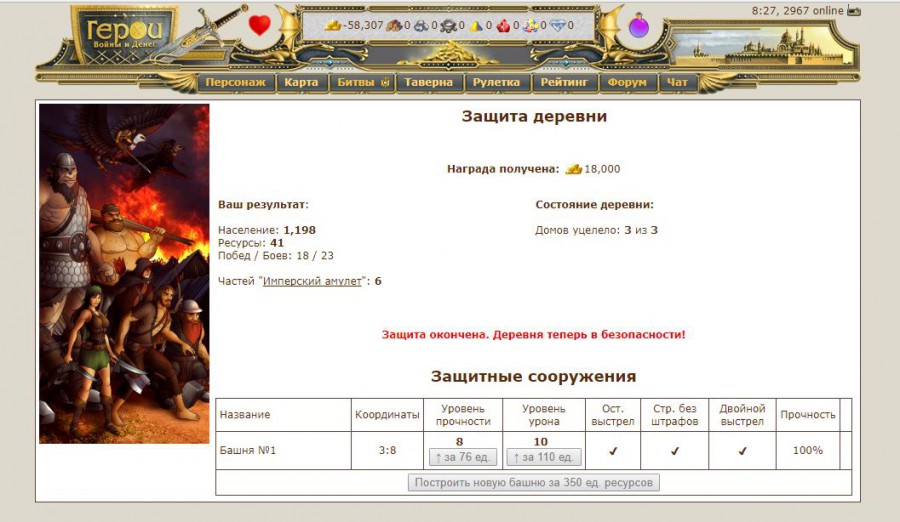The width and height of the screenshot is (900, 522).
Task: Click the checkmark under Стр. без штрафов
Action: pyautogui.click(x=675, y=451)
